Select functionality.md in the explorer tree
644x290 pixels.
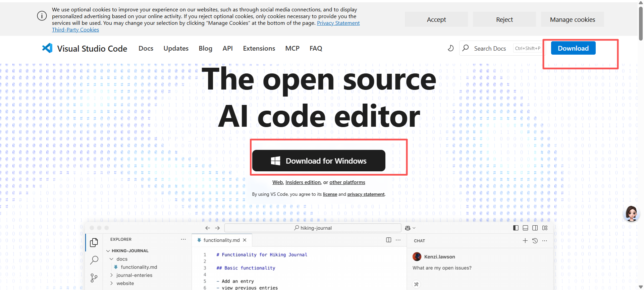coord(139,267)
